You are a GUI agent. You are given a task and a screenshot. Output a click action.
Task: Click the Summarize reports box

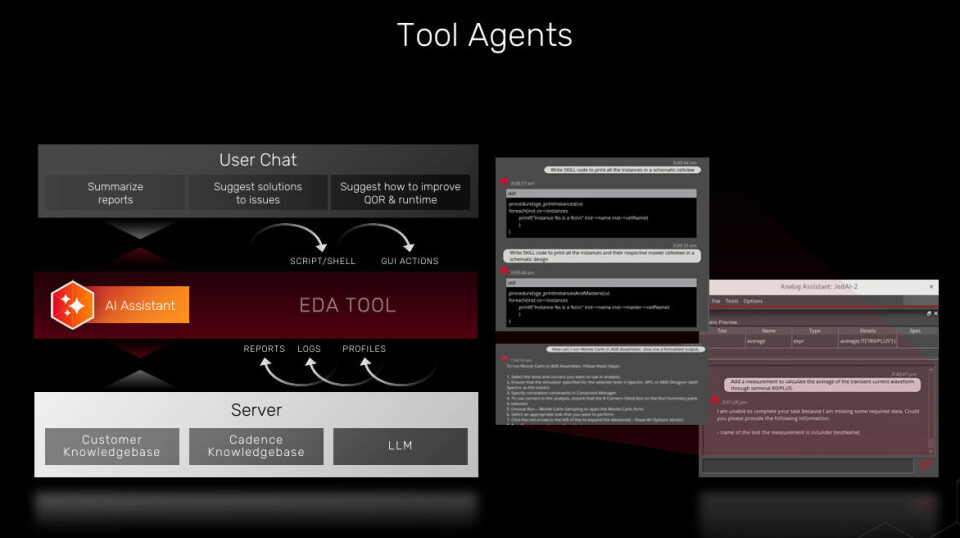(x=115, y=193)
